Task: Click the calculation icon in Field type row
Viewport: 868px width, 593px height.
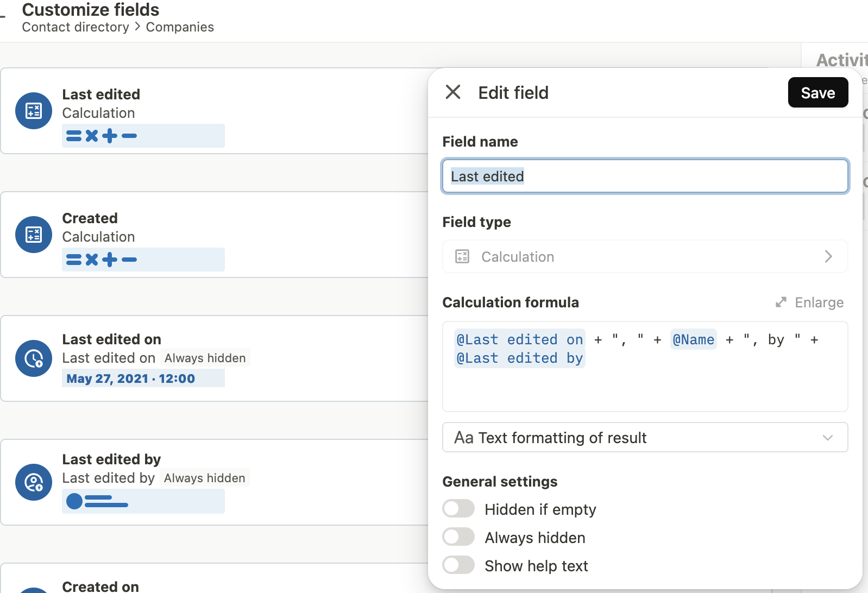Action: pos(462,256)
